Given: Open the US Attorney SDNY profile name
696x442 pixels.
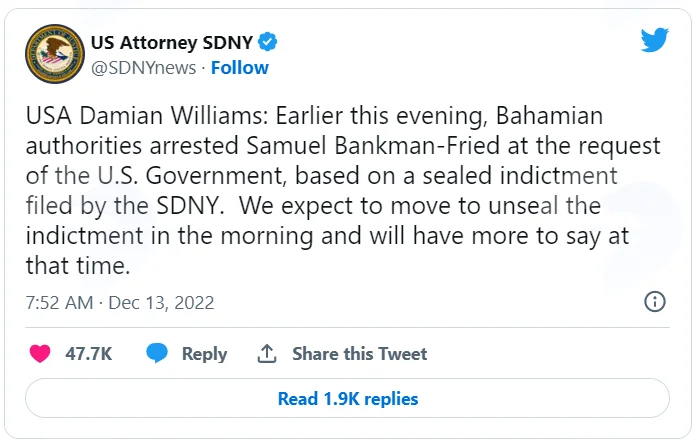Looking at the screenshot, I should tap(172, 43).
